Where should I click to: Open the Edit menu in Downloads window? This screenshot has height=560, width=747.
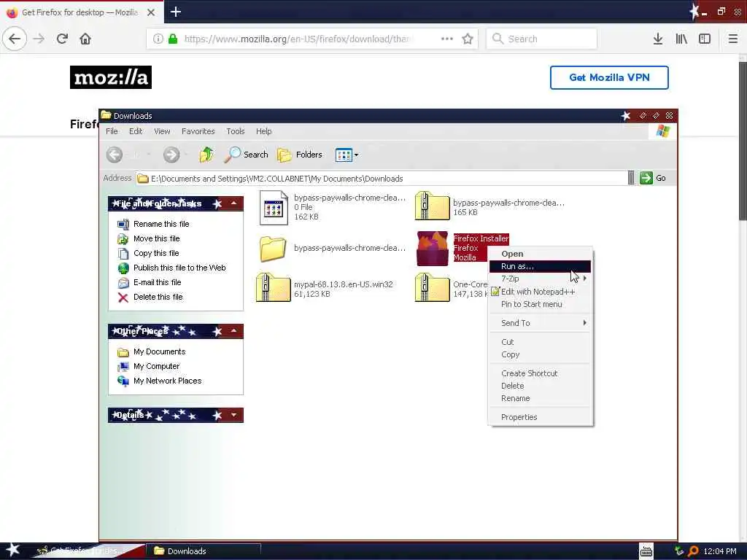click(x=136, y=131)
